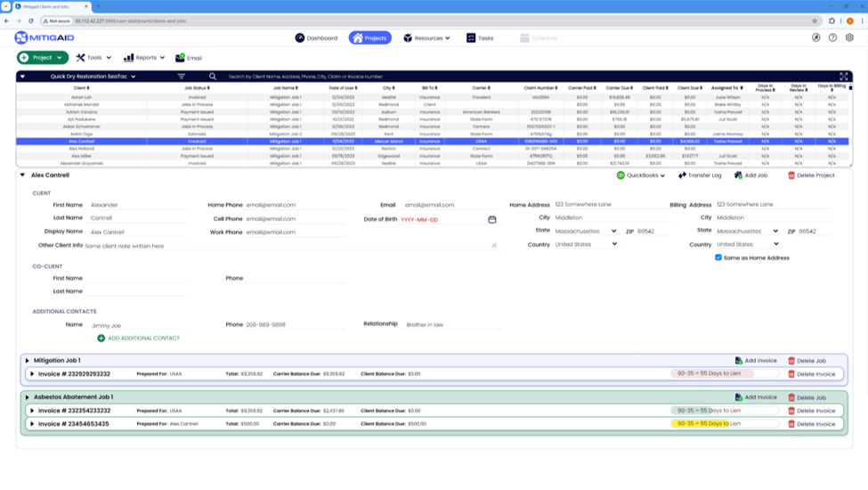Image resolution: width=868 pixels, height=490 pixels.
Task: Open the help question mark icon
Action: pos(832,38)
